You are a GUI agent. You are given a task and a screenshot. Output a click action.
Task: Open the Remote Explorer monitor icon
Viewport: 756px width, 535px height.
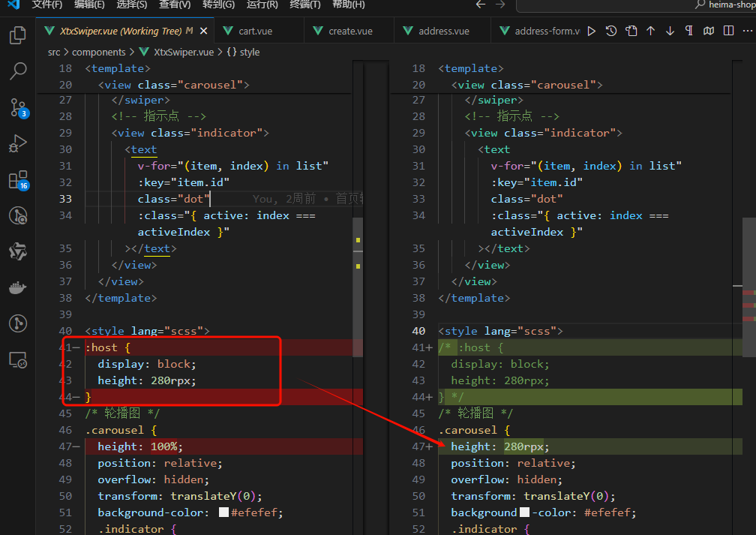tap(18, 360)
